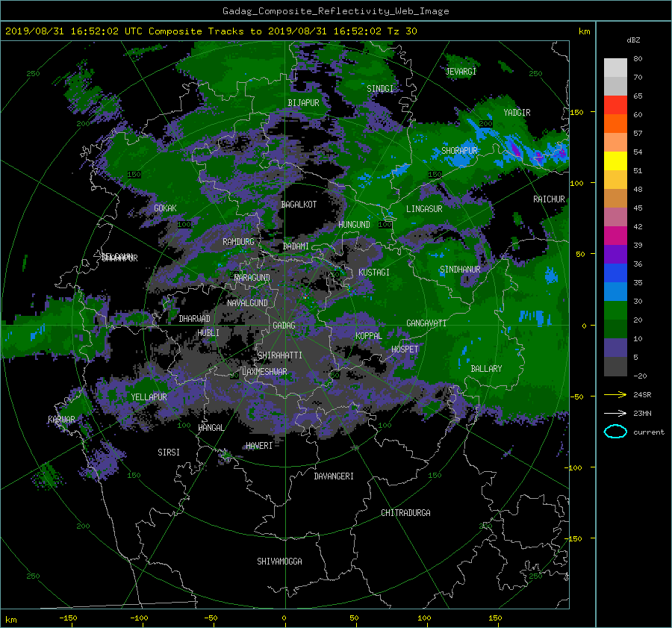Select the yellow 54 dBZ legend swatch
This screenshot has height=628, width=672.
[615, 161]
